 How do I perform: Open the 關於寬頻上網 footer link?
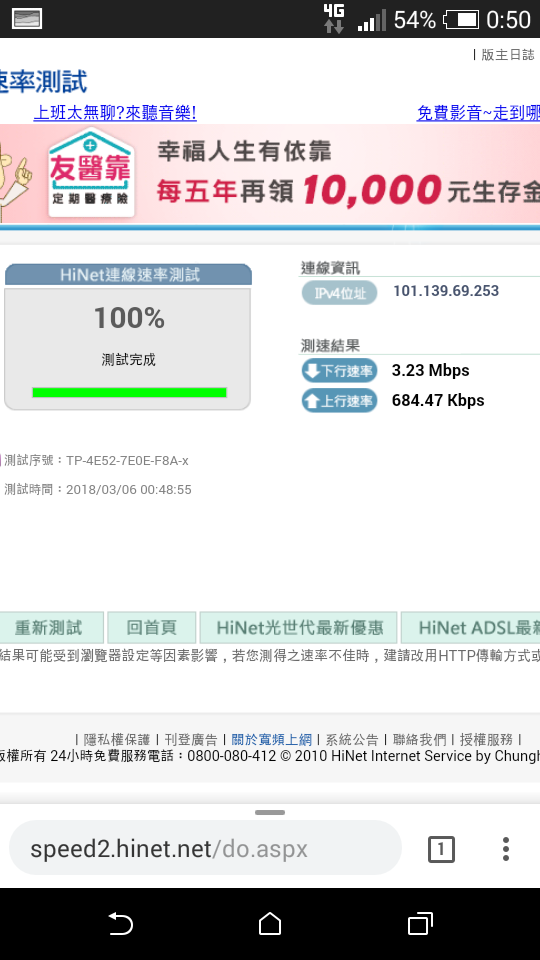(272, 740)
